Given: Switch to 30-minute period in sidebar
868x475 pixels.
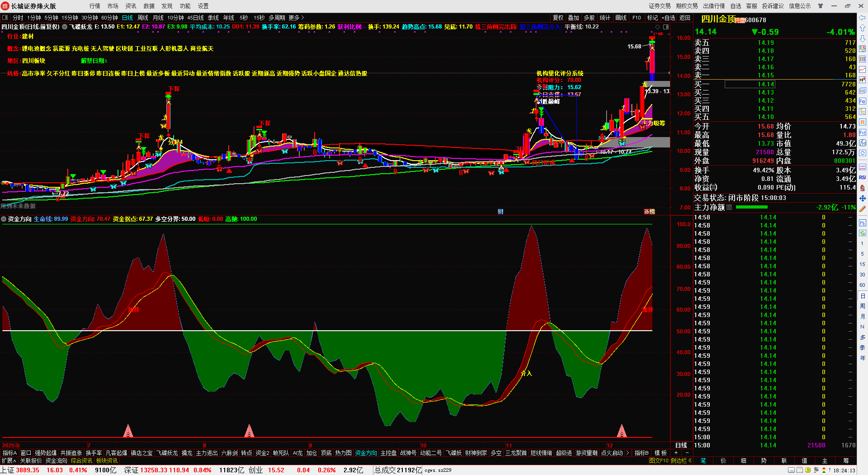Looking at the screenshot, I should click(x=862, y=275).
